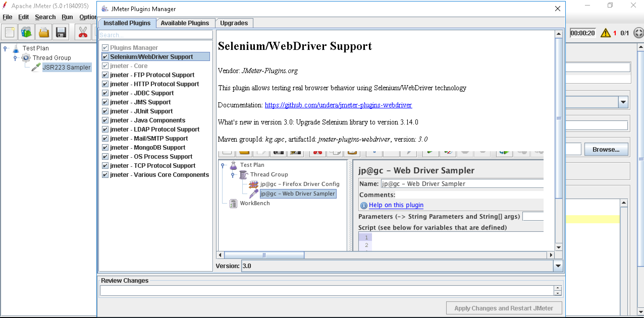644x318 pixels.
Task: Click the Open file folder icon
Action: tap(44, 33)
